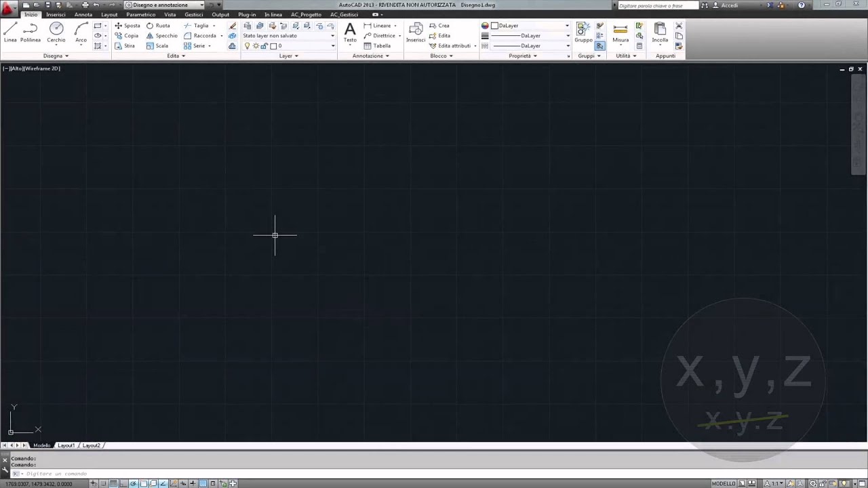Toggle layer 0 freeze sun icon
868x488 pixels.
tap(256, 46)
